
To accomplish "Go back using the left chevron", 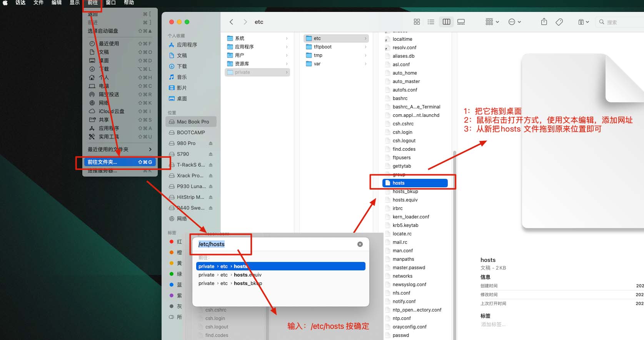I will coord(231,22).
